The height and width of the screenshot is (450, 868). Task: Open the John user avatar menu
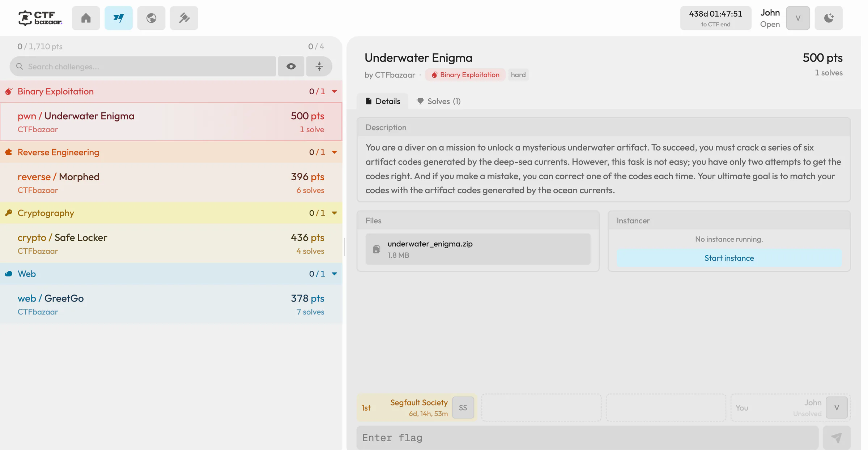point(798,18)
